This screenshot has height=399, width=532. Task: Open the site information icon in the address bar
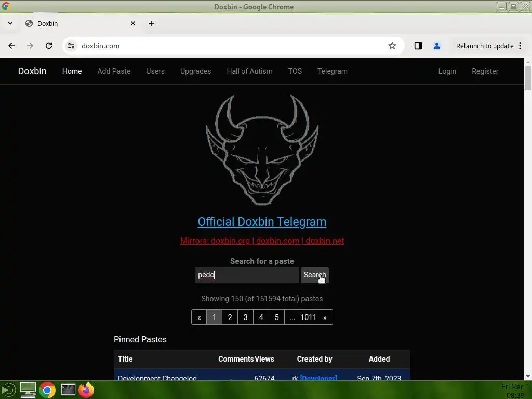pyautogui.click(x=71, y=46)
